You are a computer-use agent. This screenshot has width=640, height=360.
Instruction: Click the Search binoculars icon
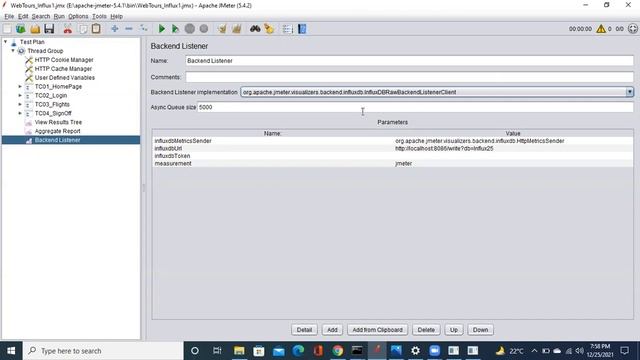[255, 29]
